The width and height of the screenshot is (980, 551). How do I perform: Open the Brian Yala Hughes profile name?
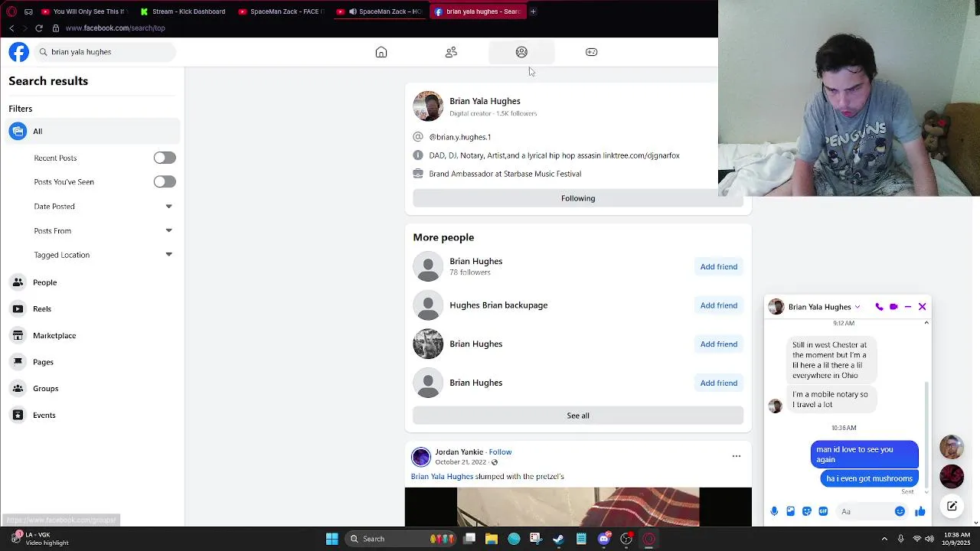(485, 101)
